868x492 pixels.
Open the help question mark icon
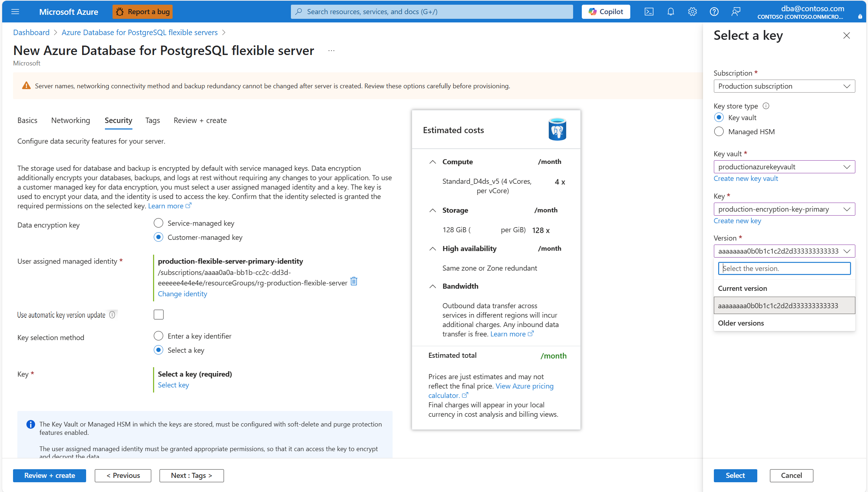(x=714, y=12)
